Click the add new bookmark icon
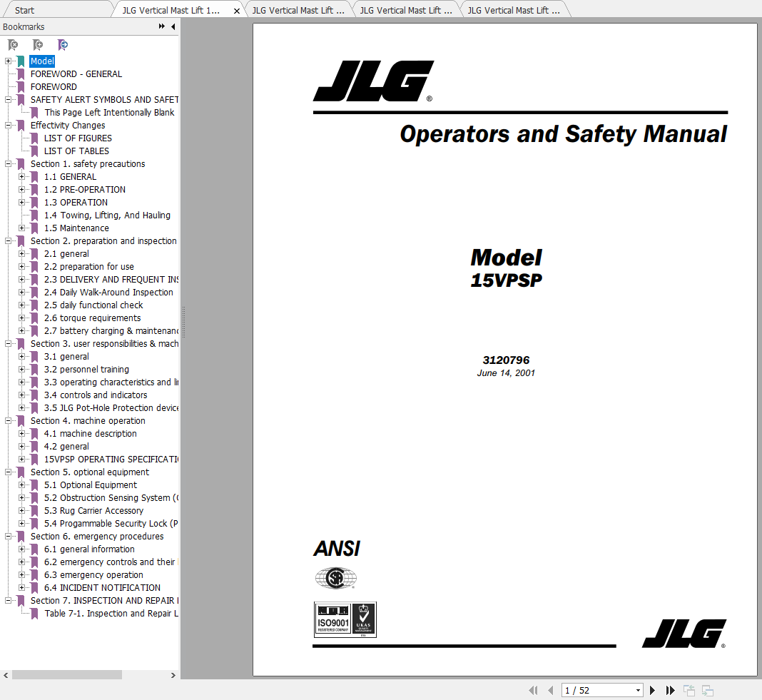Image resolution: width=762 pixels, height=700 pixels. pyautogui.click(x=38, y=45)
